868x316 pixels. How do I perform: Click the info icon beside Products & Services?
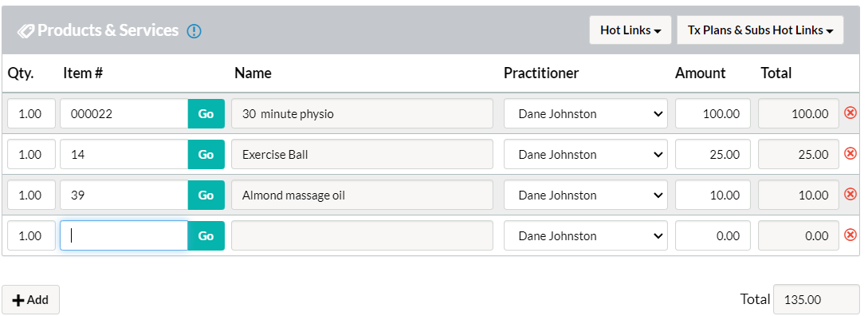(x=194, y=31)
